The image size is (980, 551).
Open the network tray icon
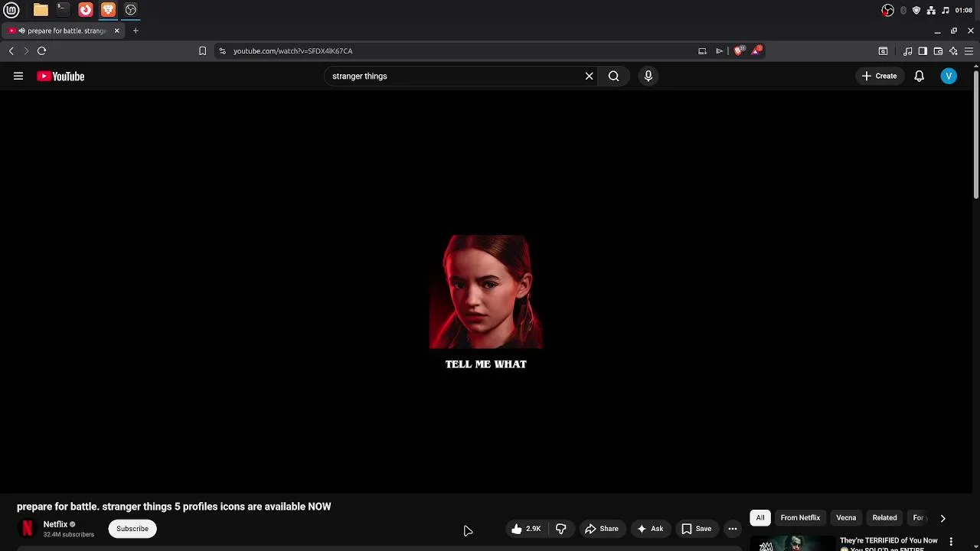click(x=931, y=10)
